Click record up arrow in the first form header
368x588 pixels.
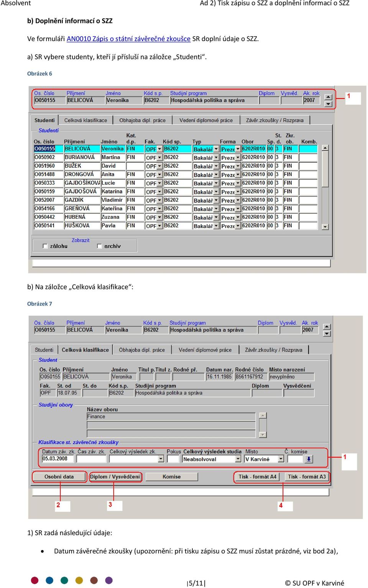[x=328, y=97]
